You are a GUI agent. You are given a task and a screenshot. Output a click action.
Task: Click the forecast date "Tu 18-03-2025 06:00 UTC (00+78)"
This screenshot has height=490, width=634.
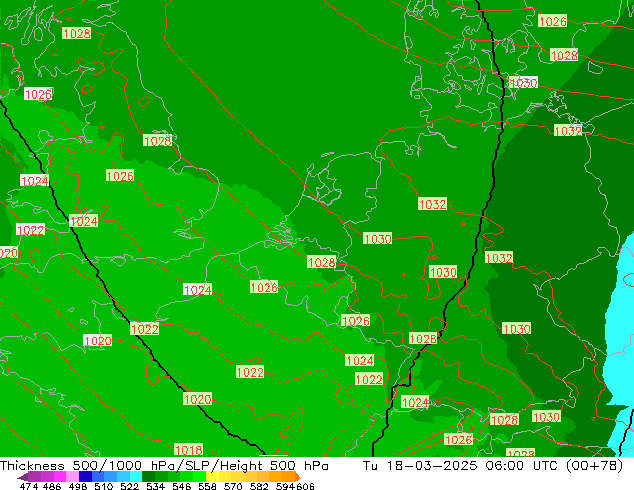point(493,466)
